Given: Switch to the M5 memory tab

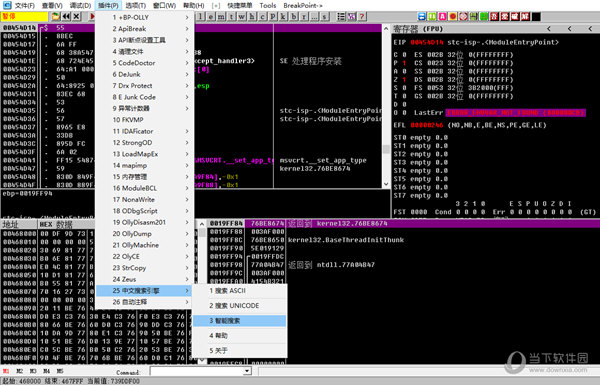Looking at the screenshot, I should [60, 371].
